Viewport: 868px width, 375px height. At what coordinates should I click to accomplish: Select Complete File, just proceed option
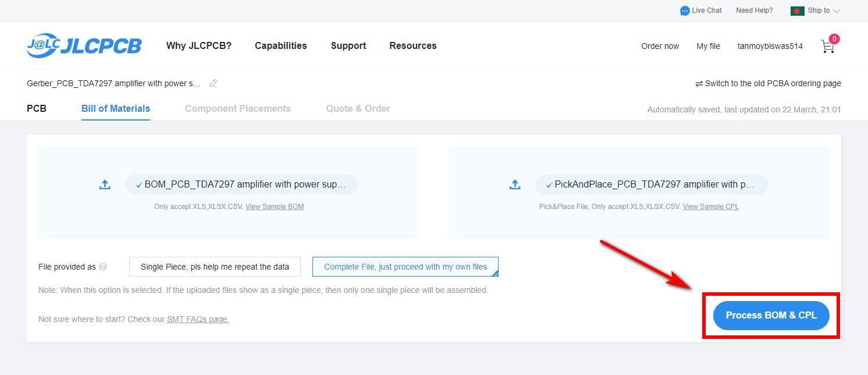coord(405,267)
